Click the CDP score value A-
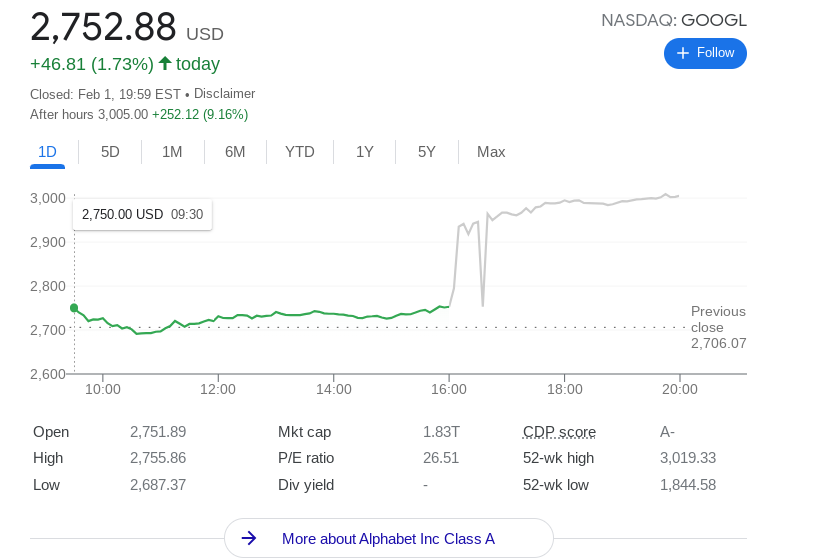825x559 pixels. point(667,432)
